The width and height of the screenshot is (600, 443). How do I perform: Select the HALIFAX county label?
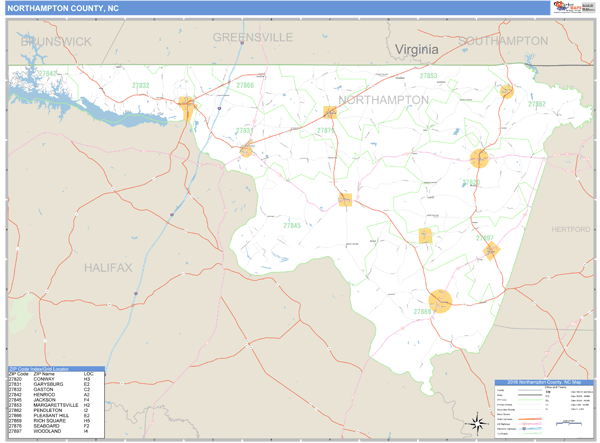pyautogui.click(x=106, y=268)
